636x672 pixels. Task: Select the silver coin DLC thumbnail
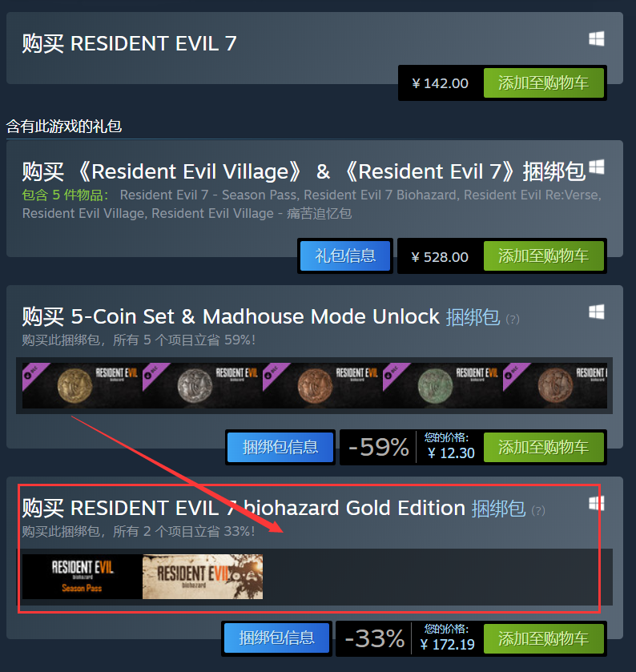pos(203,385)
